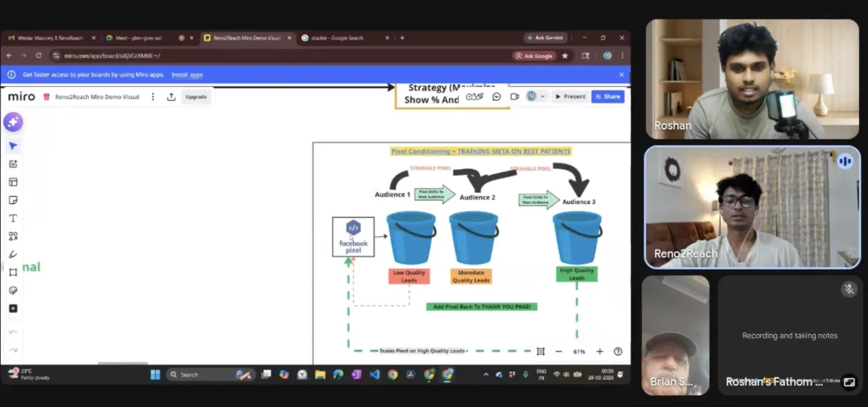Image resolution: width=868 pixels, height=407 pixels.
Task: Open the Miro AI sparkle assistant
Action: (x=13, y=122)
